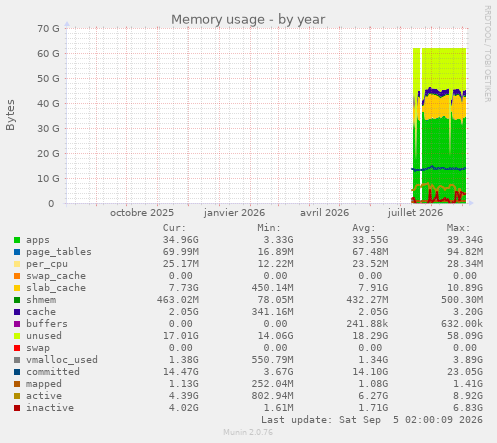Click the lime unused legend swatch
The width and height of the screenshot is (497, 443).
click(17, 336)
